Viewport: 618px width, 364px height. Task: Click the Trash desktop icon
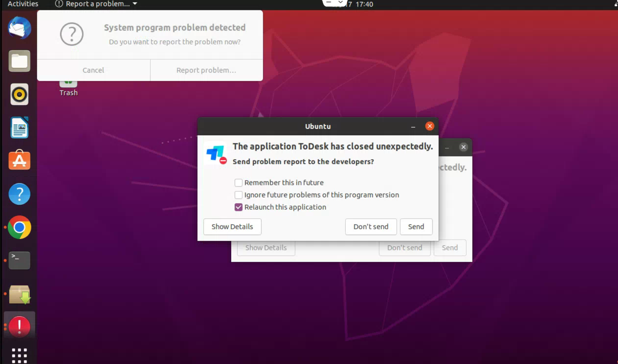[69, 88]
